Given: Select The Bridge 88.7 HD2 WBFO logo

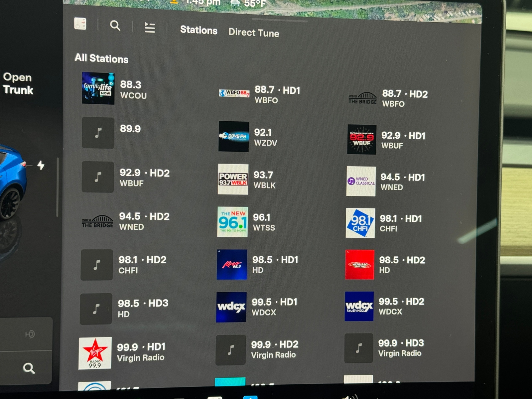Looking at the screenshot, I should [x=362, y=98].
